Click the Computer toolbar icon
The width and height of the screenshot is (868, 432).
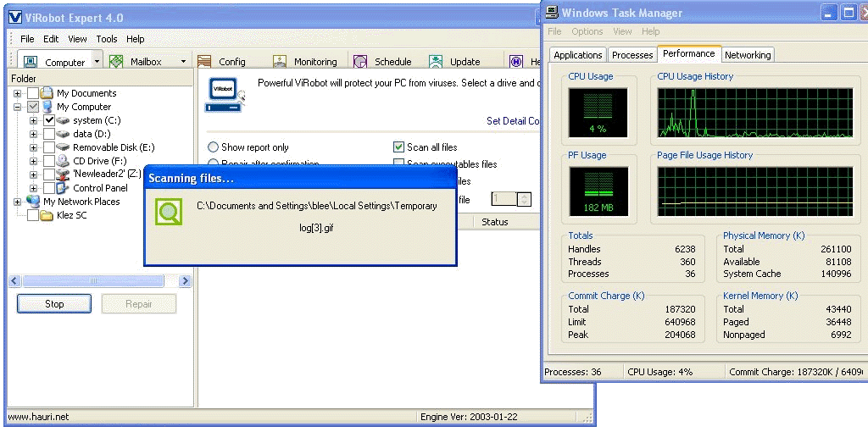click(x=31, y=62)
